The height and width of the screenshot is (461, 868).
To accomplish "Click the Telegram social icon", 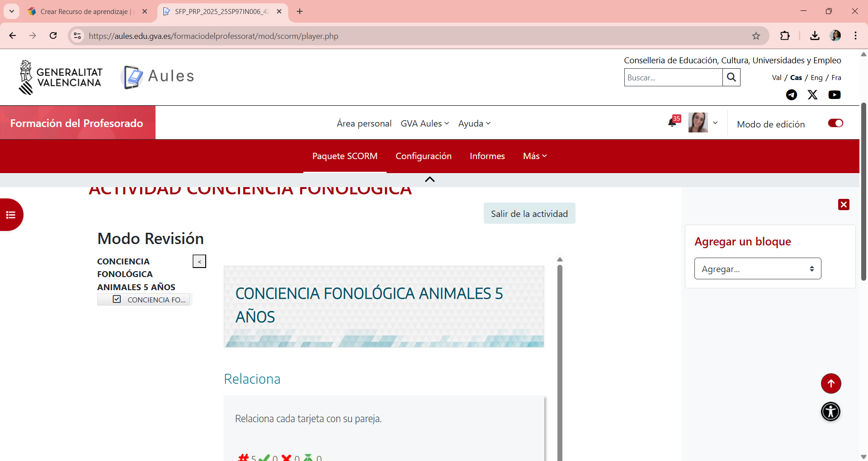I will click(x=791, y=95).
